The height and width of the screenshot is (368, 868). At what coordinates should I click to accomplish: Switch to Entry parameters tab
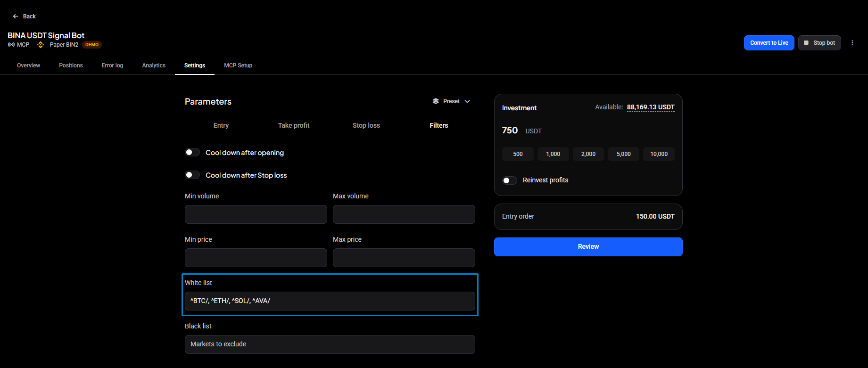coord(221,125)
